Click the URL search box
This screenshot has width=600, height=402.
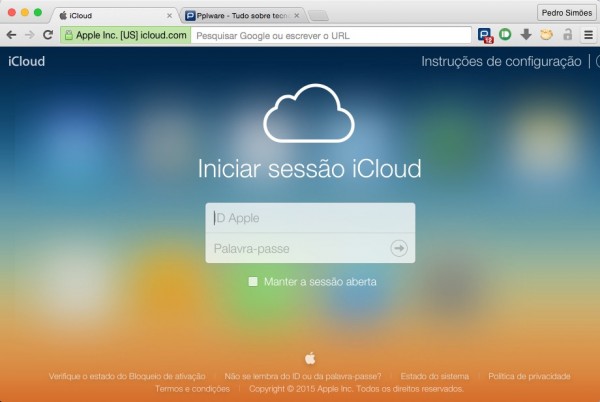click(331, 36)
